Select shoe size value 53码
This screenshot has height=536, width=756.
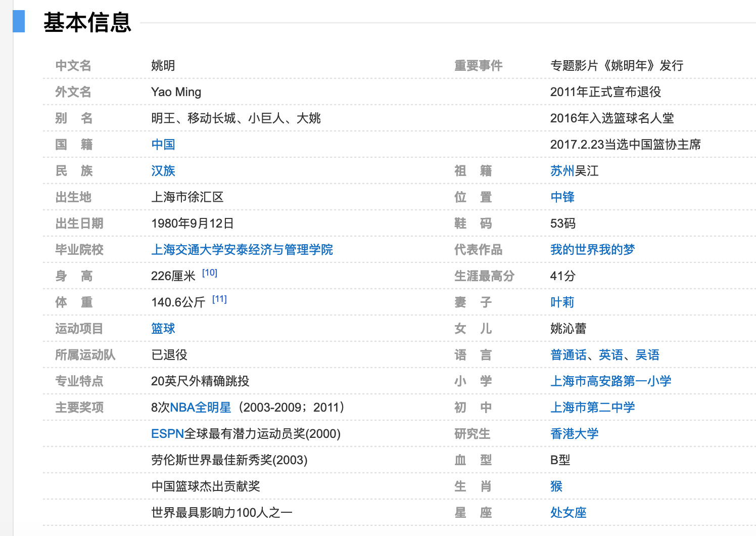pyautogui.click(x=563, y=224)
